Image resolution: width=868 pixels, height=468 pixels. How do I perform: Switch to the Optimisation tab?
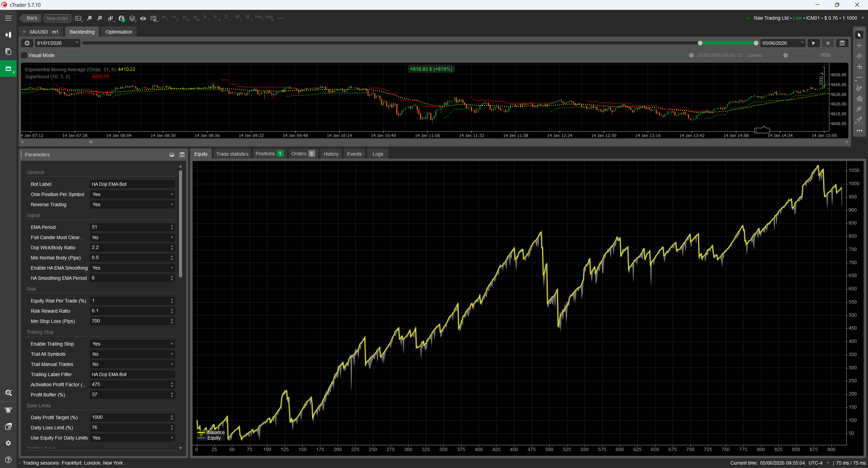(x=119, y=32)
